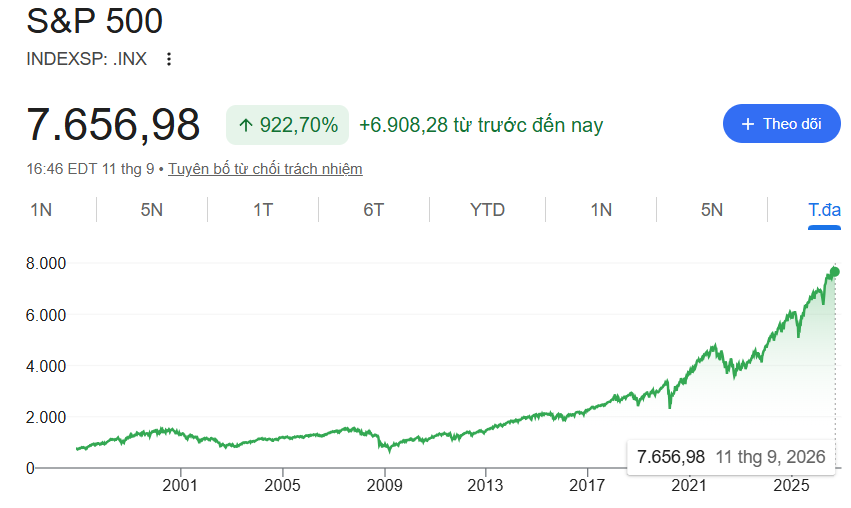Follow the index with the Theo dõi button
851x508 pixels.
click(782, 124)
